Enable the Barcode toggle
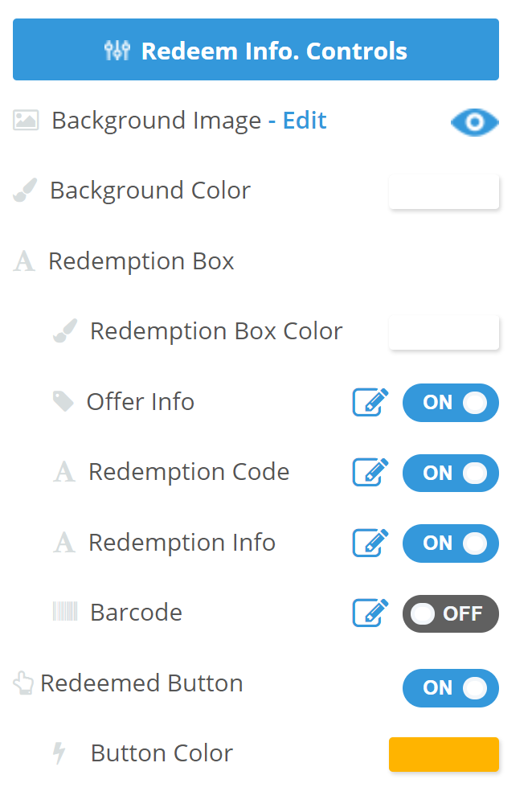 coord(450,614)
